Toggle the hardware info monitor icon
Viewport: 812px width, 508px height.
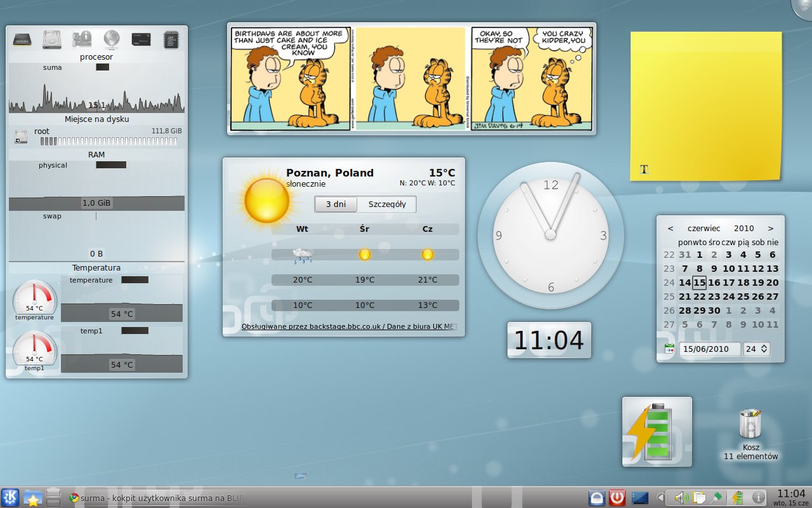coord(82,39)
